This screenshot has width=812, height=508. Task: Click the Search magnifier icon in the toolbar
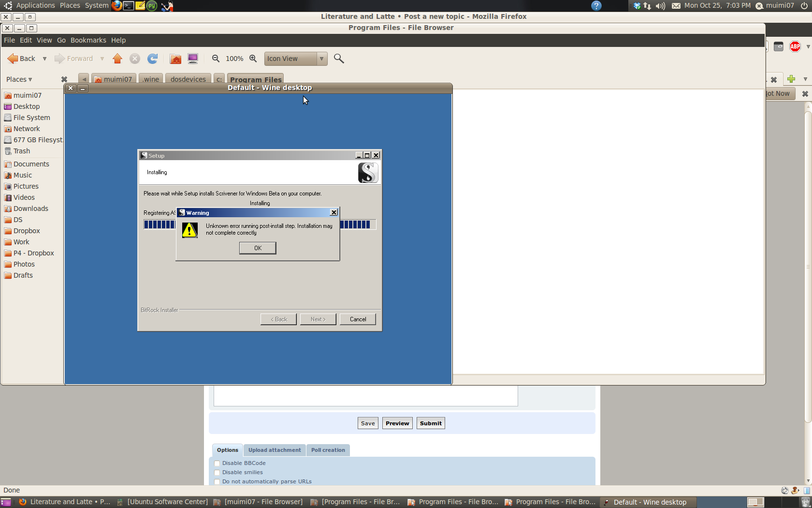click(339, 59)
